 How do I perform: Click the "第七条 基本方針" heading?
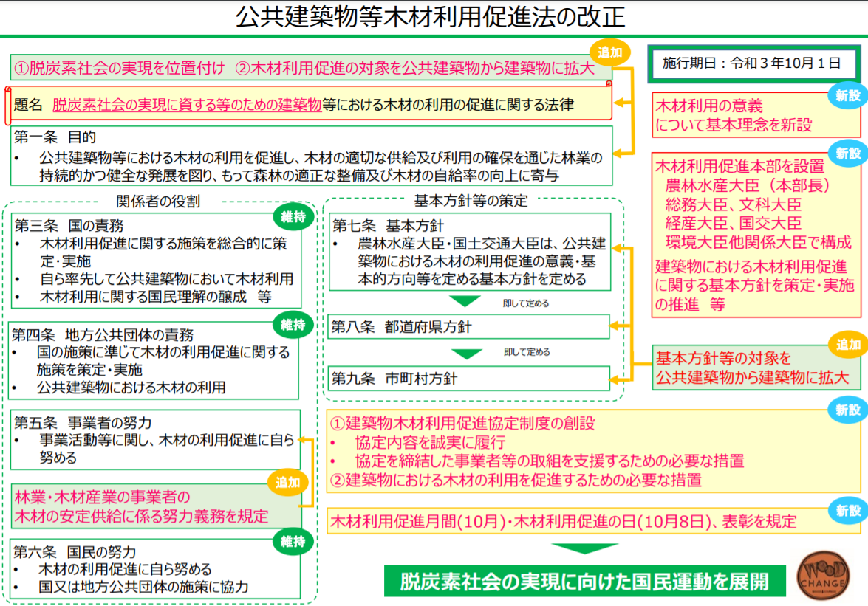388,226
